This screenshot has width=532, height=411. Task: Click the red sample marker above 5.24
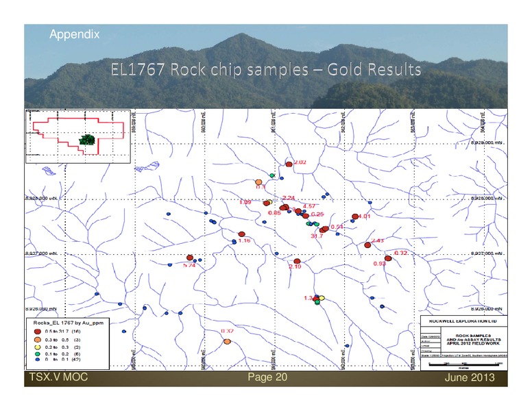coord(190,258)
